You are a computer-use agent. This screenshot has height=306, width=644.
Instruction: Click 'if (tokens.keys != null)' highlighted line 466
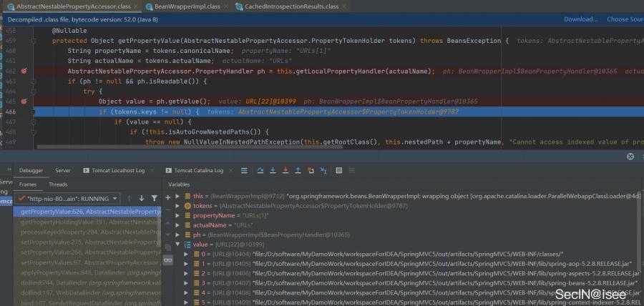[149, 112]
